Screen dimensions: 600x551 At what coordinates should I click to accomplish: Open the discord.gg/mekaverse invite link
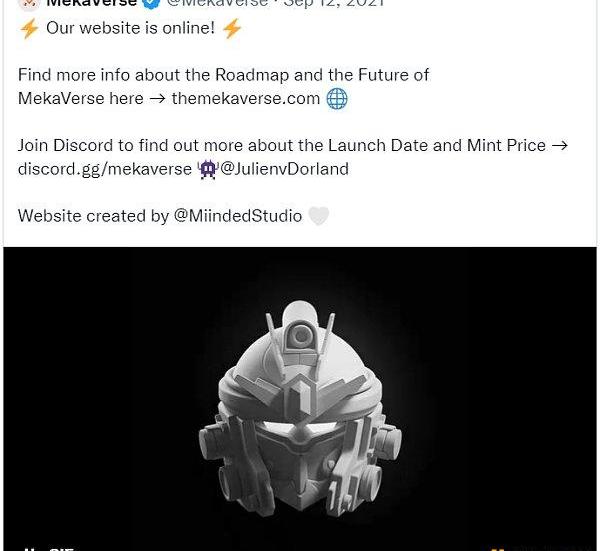105,170
